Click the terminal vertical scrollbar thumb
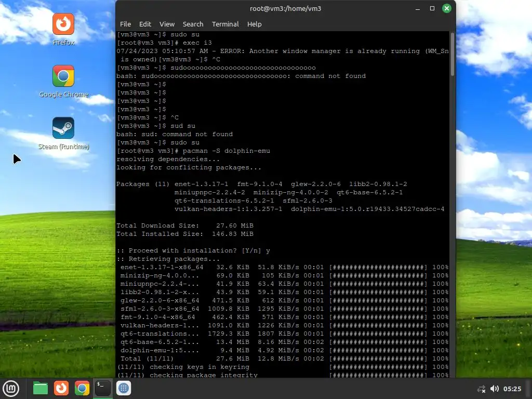The height and width of the screenshot is (399, 532). coord(453,54)
